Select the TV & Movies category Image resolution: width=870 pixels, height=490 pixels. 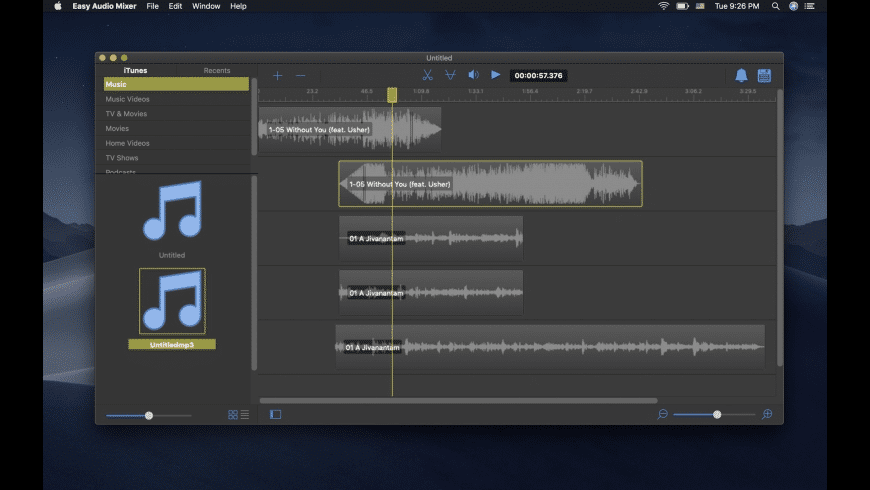click(126, 114)
